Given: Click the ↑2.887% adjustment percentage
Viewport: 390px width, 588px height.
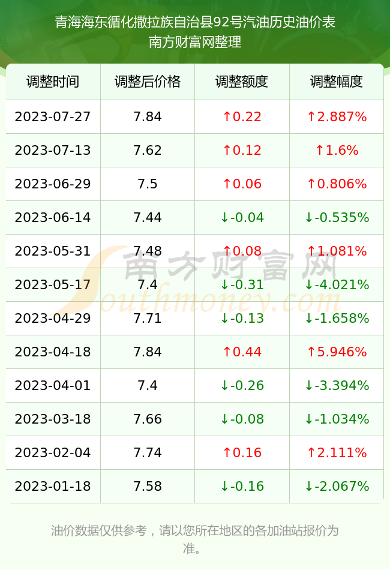Looking at the screenshot, I should point(337,116).
